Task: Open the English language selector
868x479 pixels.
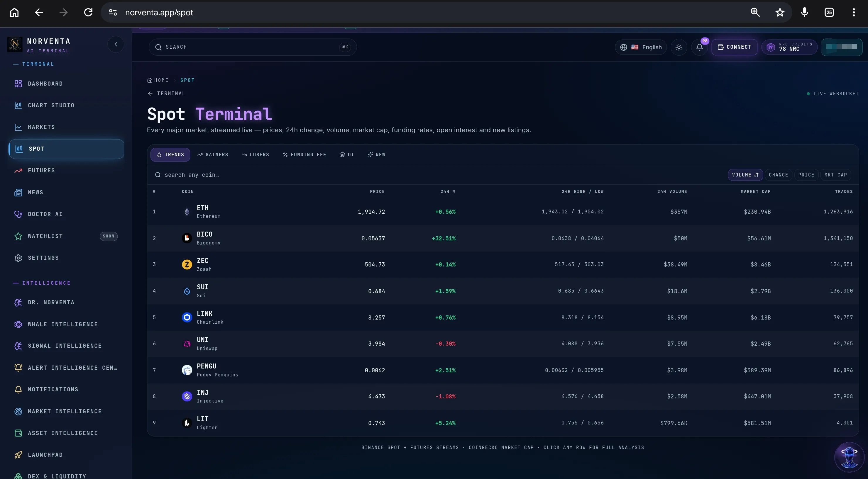Action: tap(641, 47)
